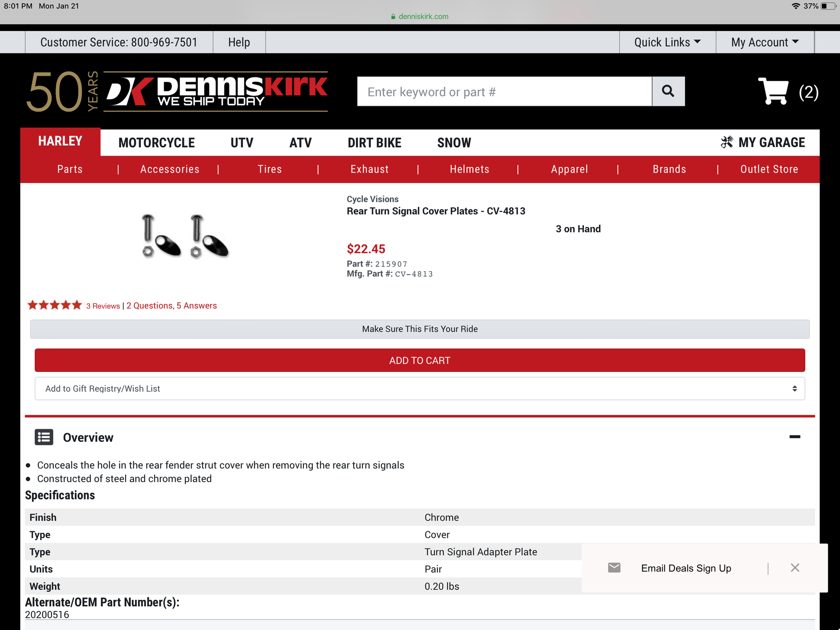
Task: Click the My Garage wrench icon
Action: coord(727,142)
